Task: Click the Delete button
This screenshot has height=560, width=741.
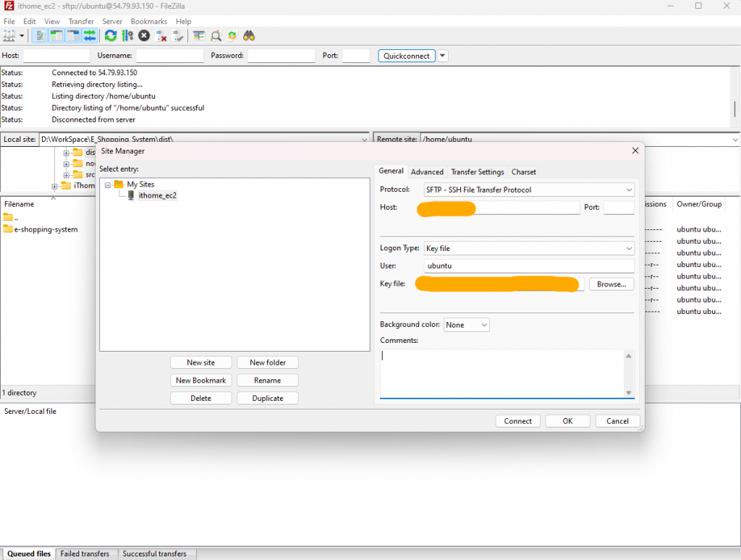Action: pyautogui.click(x=201, y=399)
